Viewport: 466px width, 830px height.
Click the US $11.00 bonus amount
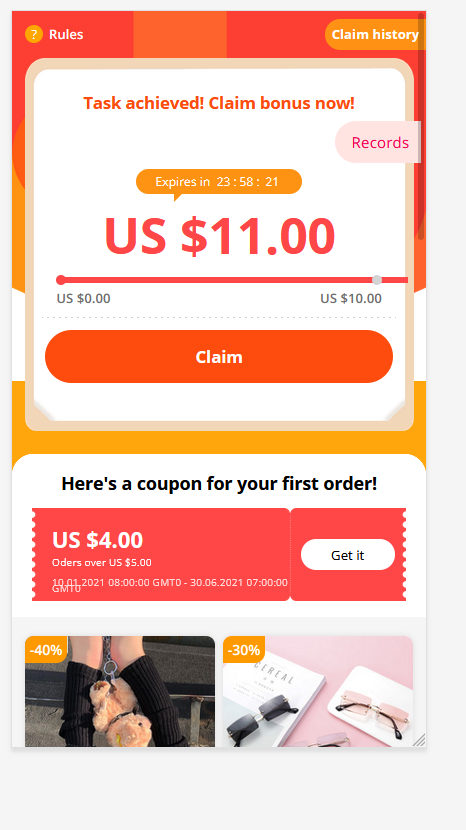pyautogui.click(x=220, y=236)
